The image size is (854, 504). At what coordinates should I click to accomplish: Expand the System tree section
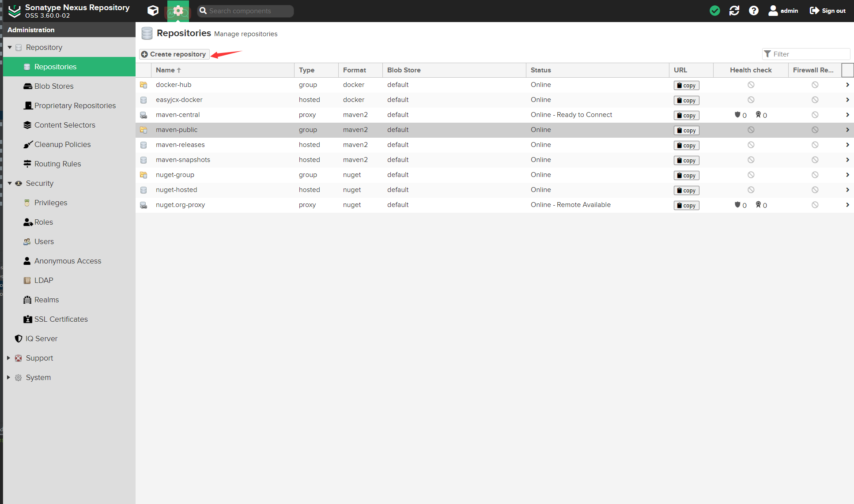click(x=8, y=377)
